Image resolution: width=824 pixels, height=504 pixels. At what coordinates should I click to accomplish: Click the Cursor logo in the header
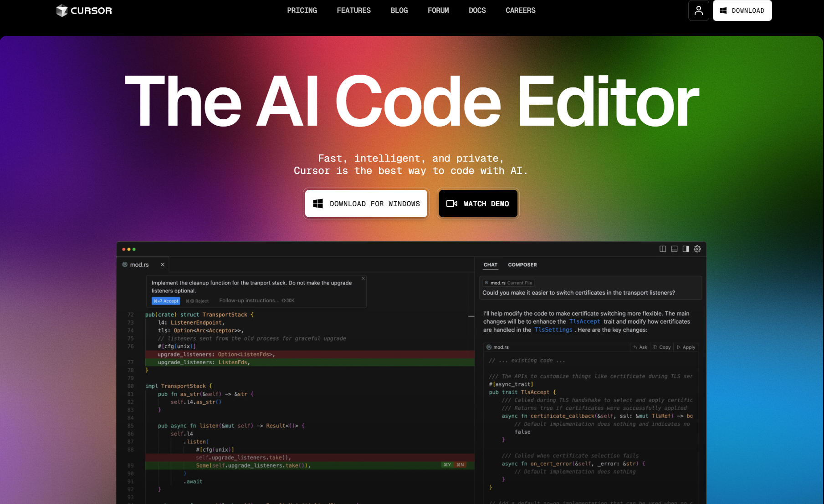click(x=84, y=10)
